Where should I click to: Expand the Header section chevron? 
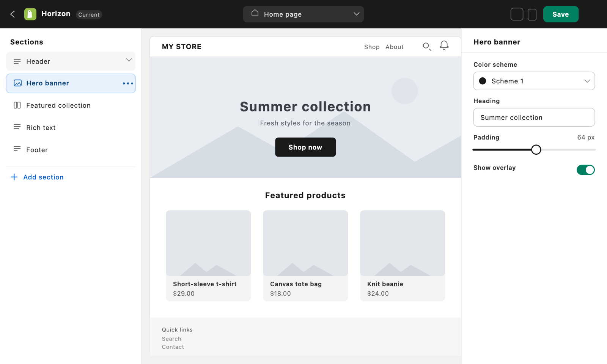(x=129, y=60)
